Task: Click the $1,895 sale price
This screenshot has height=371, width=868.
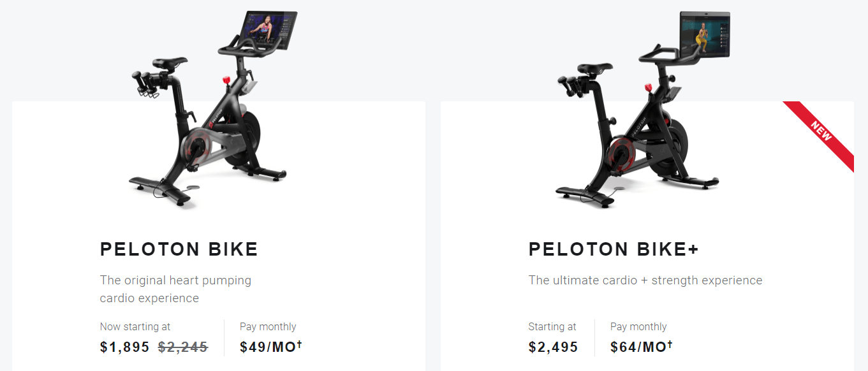Action: (124, 347)
